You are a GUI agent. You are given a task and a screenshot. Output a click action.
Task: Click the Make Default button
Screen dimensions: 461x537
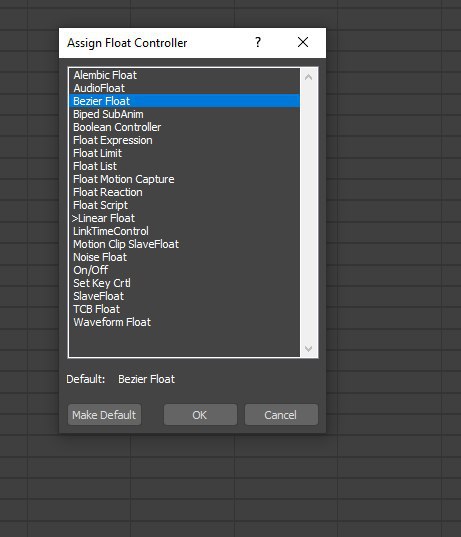(104, 415)
